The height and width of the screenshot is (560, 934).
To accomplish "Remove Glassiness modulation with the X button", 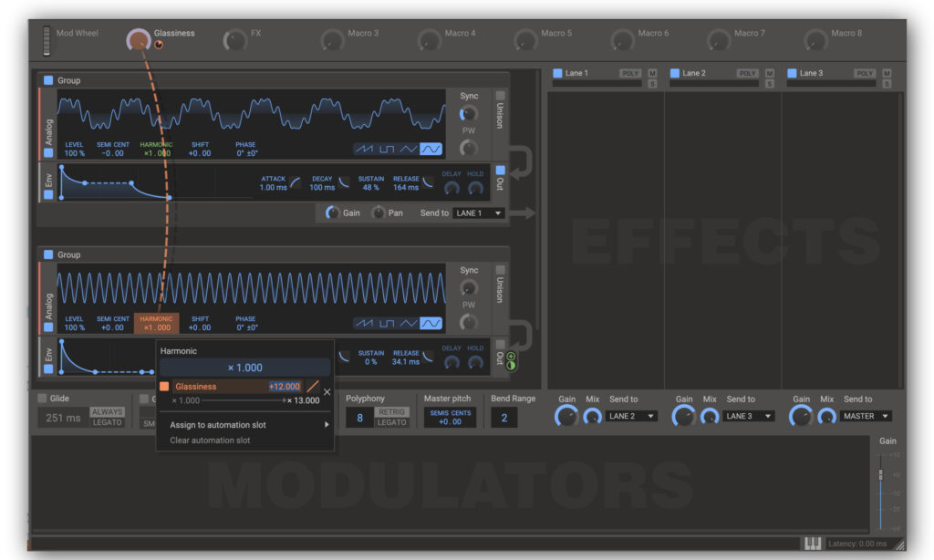I will (327, 391).
